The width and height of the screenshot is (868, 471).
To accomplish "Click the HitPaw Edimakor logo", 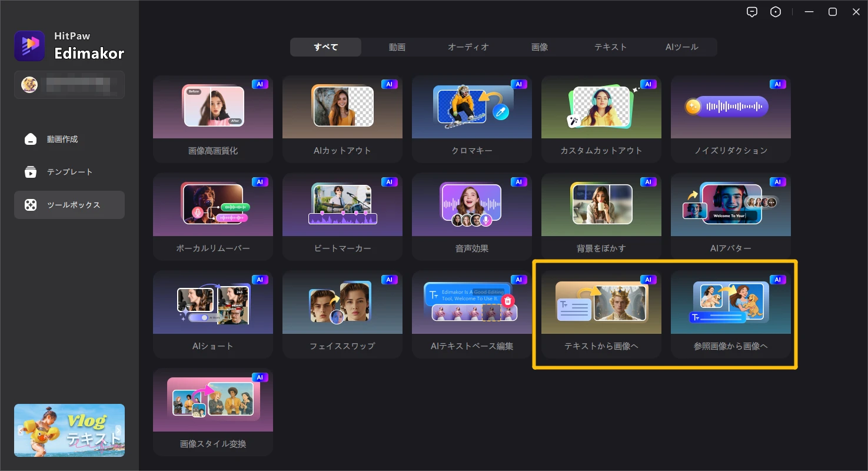I will (29, 46).
